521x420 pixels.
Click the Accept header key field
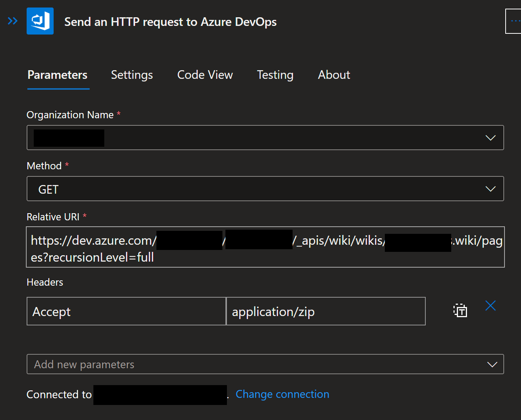pos(126,311)
